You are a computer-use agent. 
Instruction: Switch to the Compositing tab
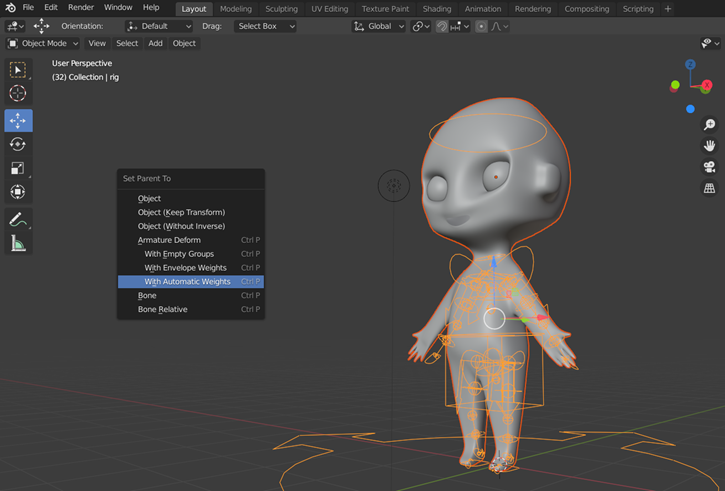[x=587, y=9]
